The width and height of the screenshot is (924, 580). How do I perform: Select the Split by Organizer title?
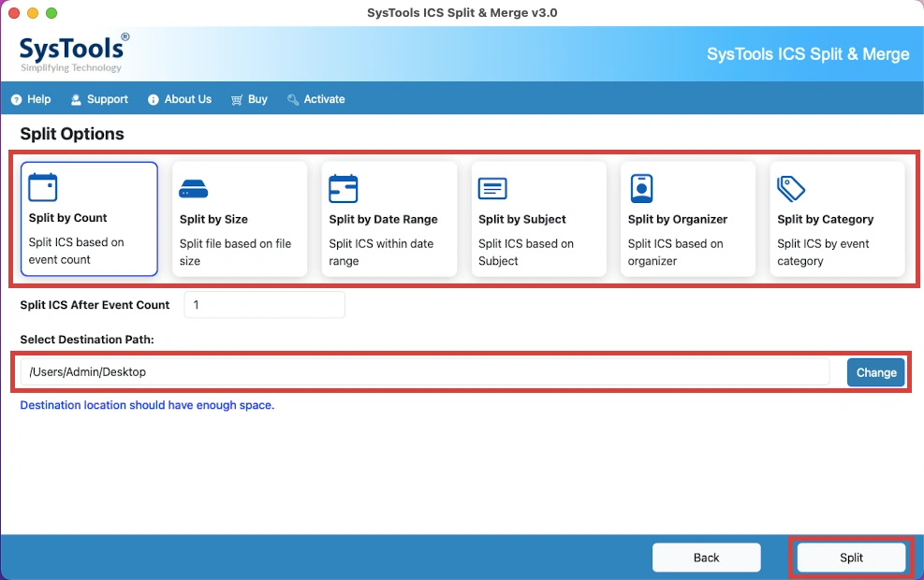tap(678, 219)
